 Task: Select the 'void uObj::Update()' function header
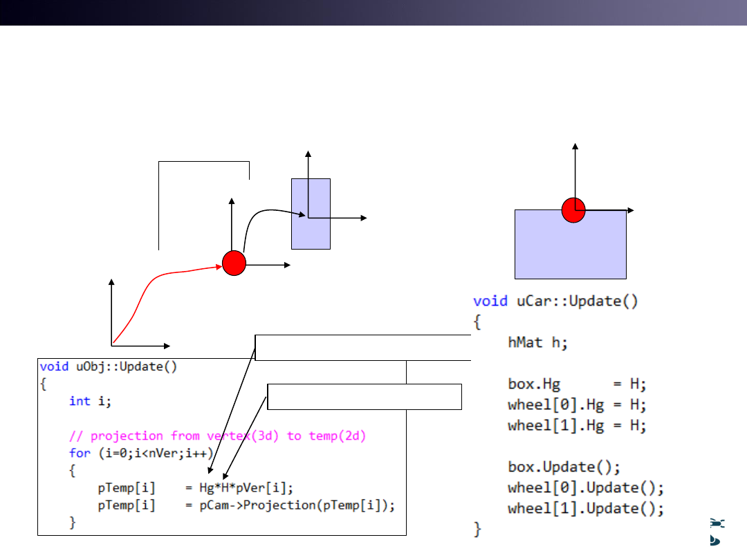click(109, 366)
